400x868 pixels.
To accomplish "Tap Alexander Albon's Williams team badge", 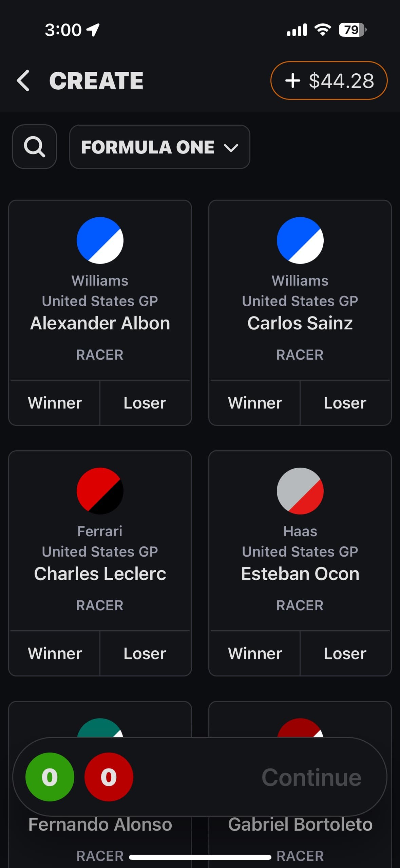I will (100, 240).
